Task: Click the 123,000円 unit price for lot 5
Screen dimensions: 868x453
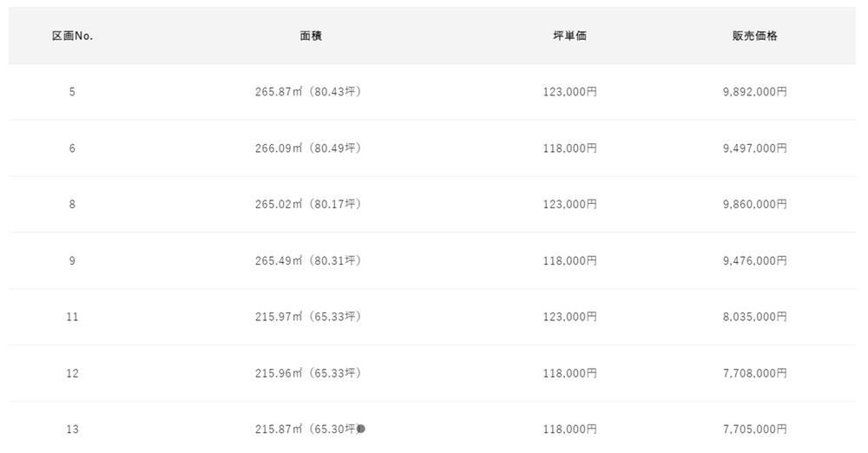Action: click(569, 92)
